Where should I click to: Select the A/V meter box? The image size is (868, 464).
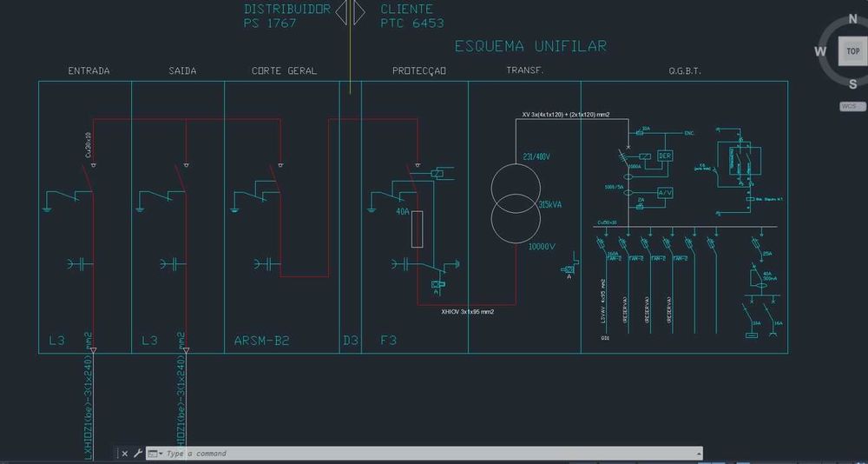coord(665,193)
